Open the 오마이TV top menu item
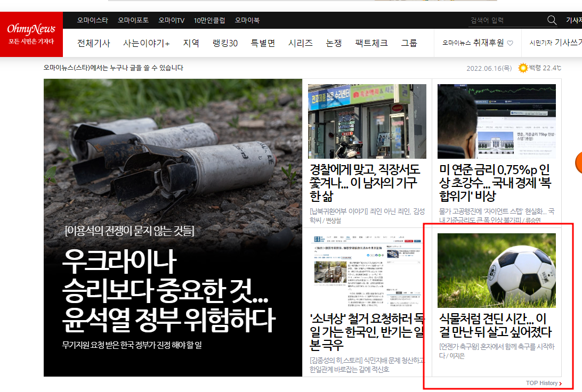The image size is (582, 392). 172,20
